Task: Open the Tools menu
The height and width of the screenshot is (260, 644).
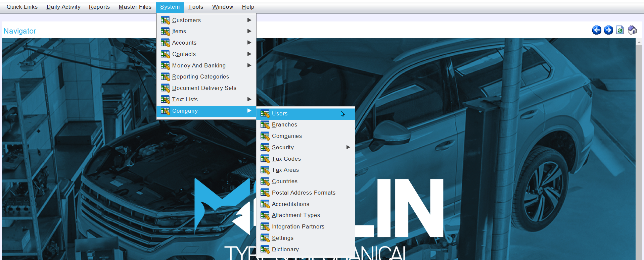Action: (196, 7)
